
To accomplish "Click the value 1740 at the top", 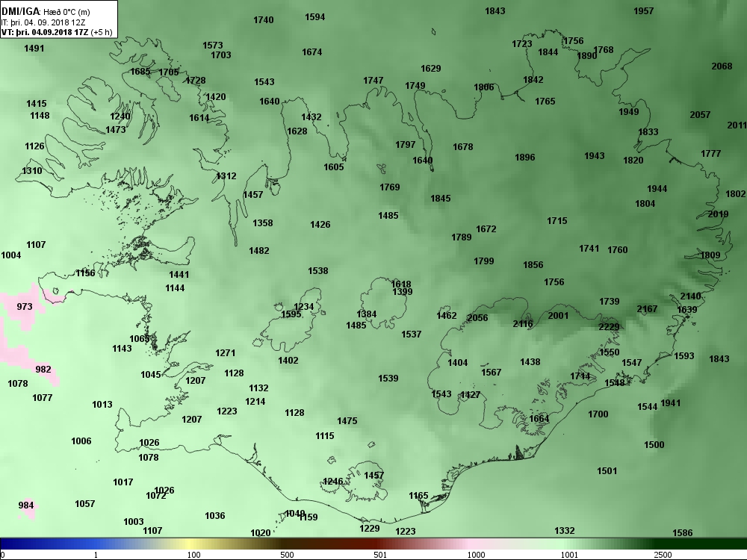I will point(264,19).
